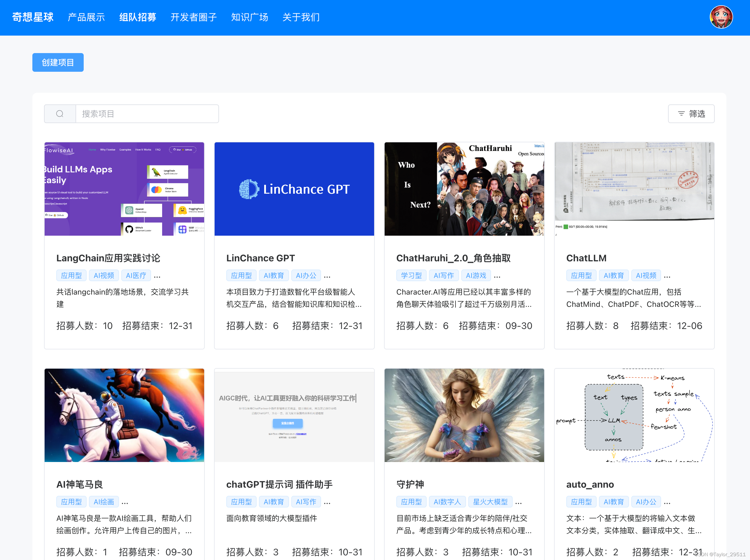Click 奇想星球 site logo
The width and height of the screenshot is (750, 560).
33,17
